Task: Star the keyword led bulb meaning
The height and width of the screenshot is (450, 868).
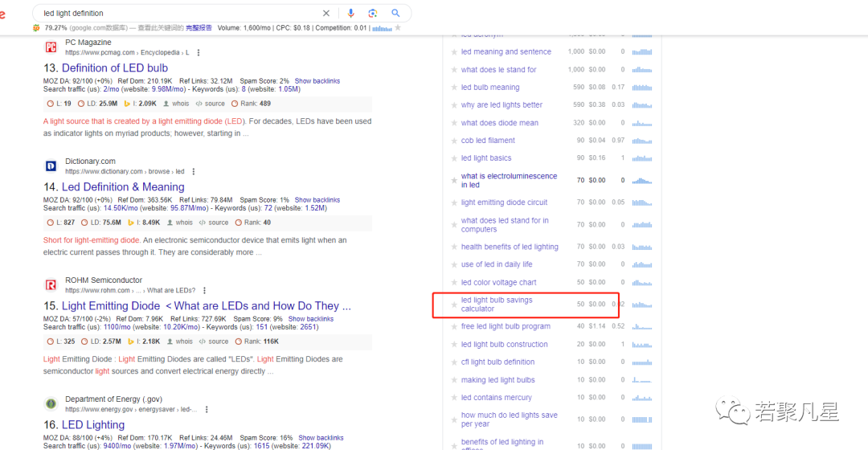Action: (454, 88)
